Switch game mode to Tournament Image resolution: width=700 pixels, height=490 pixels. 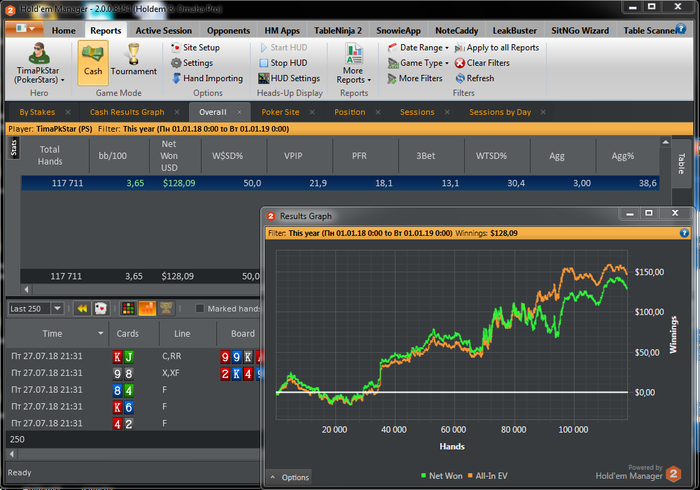tap(133, 62)
